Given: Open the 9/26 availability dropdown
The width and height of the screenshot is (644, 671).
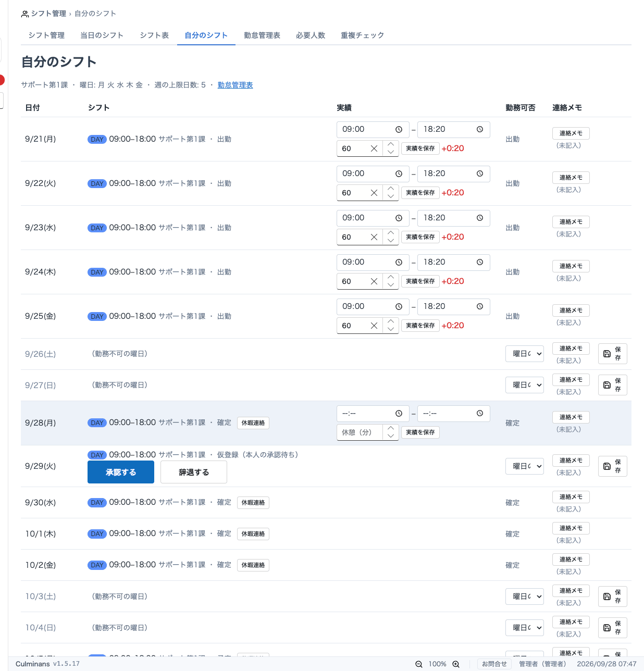Looking at the screenshot, I should (x=525, y=354).
